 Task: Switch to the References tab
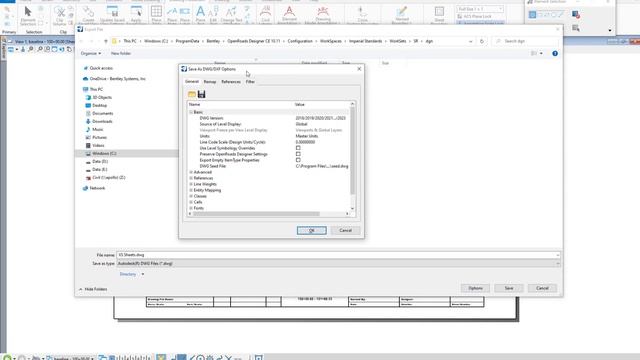click(231, 82)
